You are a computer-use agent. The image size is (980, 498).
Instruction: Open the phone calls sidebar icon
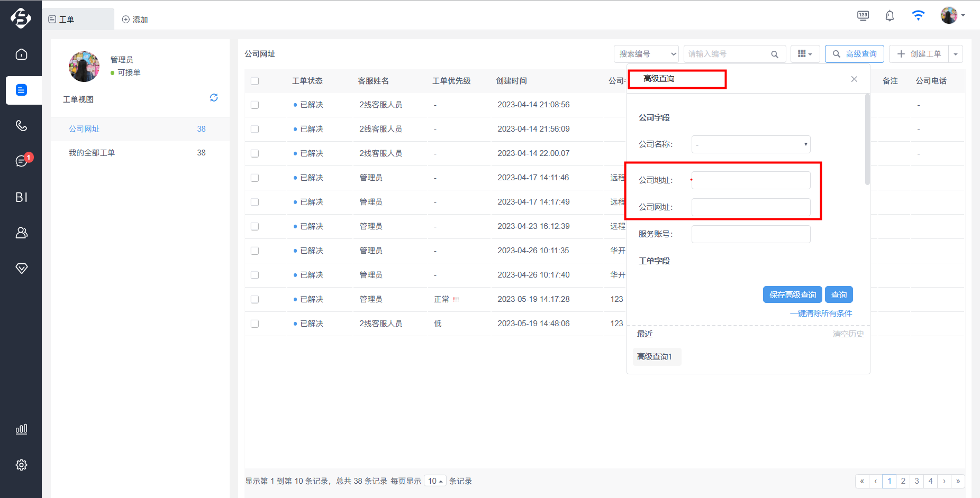[x=21, y=125]
